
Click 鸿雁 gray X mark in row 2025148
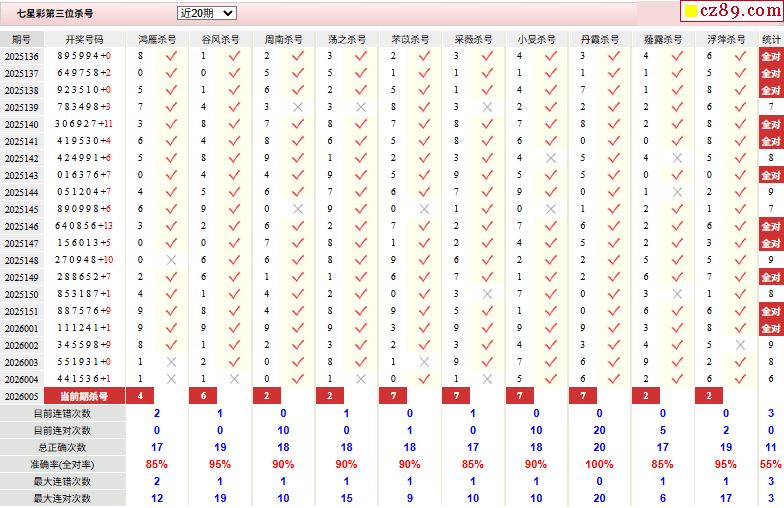click(x=171, y=260)
